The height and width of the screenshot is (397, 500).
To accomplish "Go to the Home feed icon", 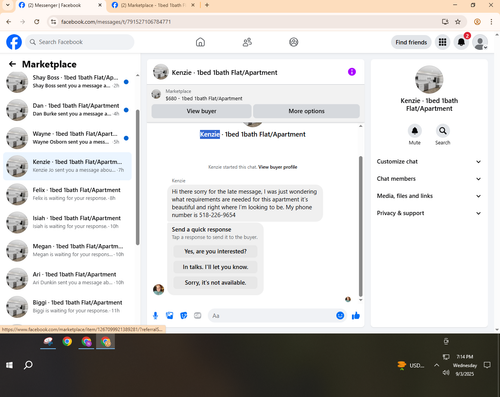I will point(200,42).
